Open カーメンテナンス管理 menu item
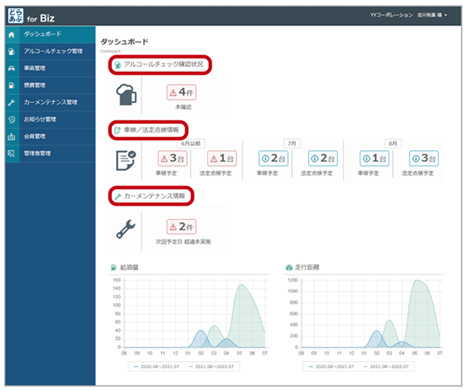466x390 pixels. [x=50, y=102]
